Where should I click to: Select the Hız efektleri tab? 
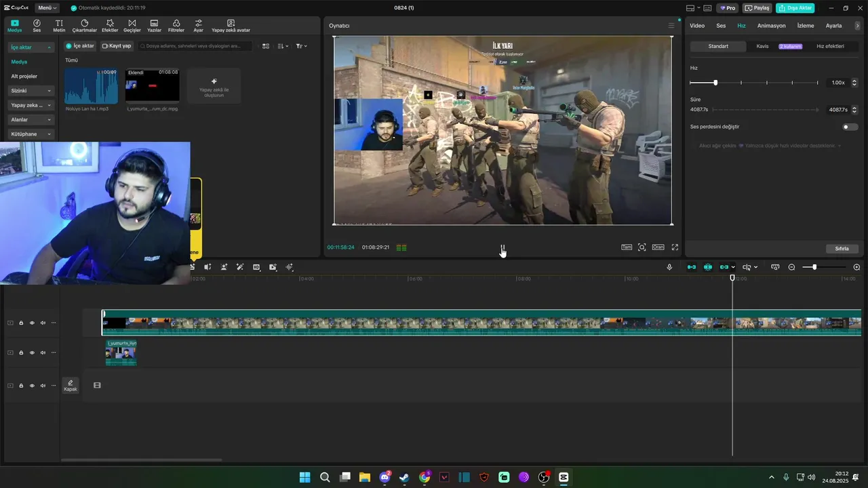point(830,46)
